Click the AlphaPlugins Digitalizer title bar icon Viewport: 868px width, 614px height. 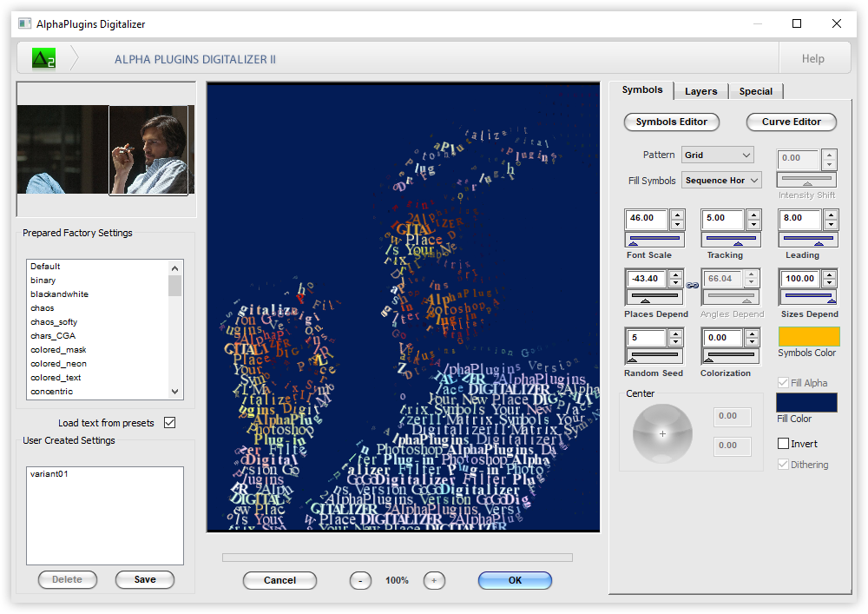point(24,23)
